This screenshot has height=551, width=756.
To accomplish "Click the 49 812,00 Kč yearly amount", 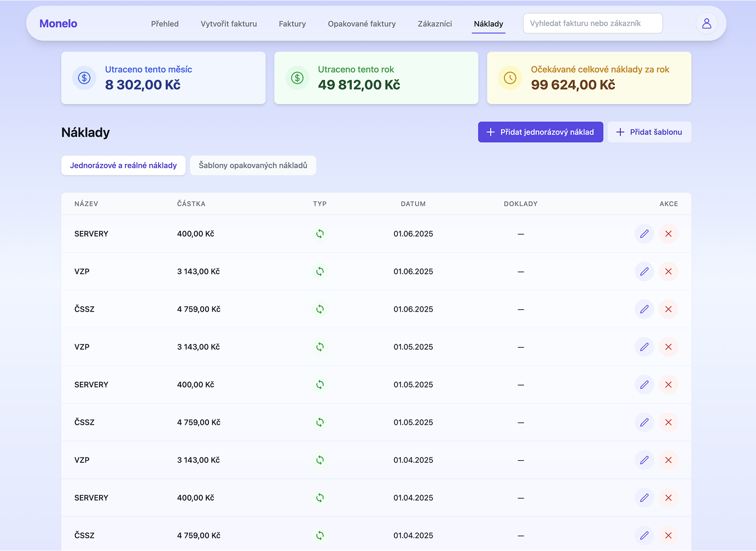I will click(x=359, y=85).
